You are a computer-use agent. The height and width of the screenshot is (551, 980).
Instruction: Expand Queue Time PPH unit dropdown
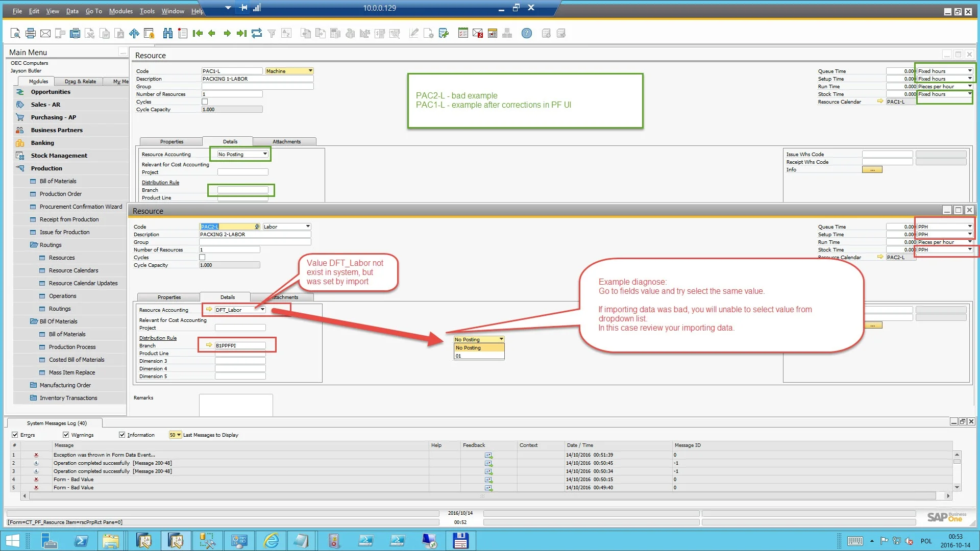969,227
